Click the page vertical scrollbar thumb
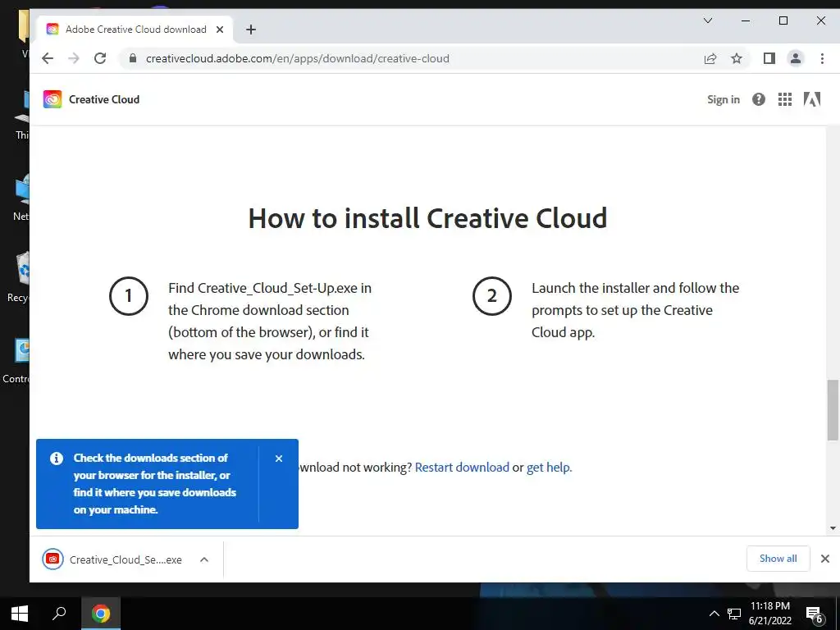 coord(833,410)
